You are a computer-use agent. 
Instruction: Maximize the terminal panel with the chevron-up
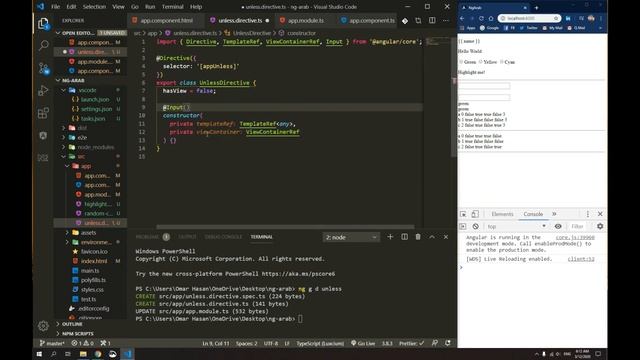(432, 237)
